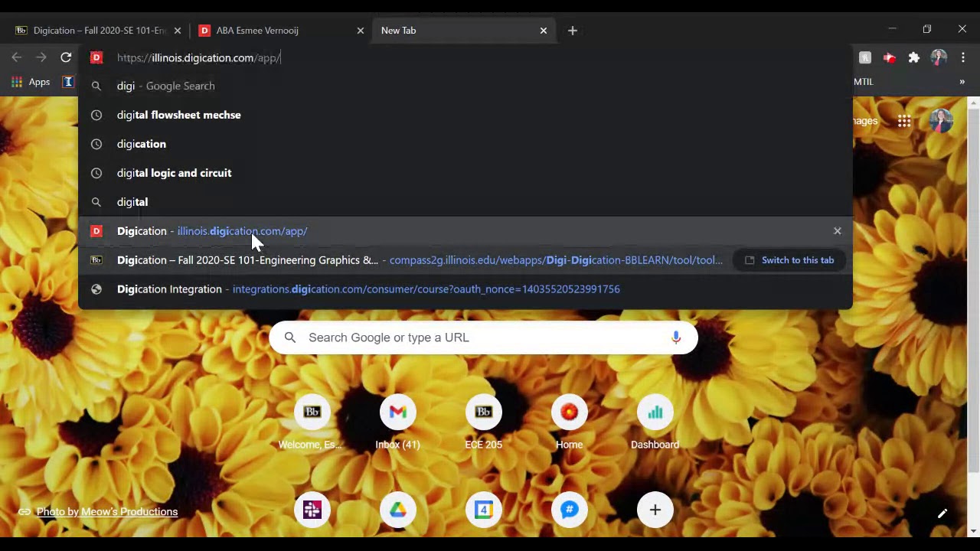The image size is (980, 551).
Task: Select Digication Fall 2020-SE 101 compass2g suggestion
Action: tap(465, 260)
